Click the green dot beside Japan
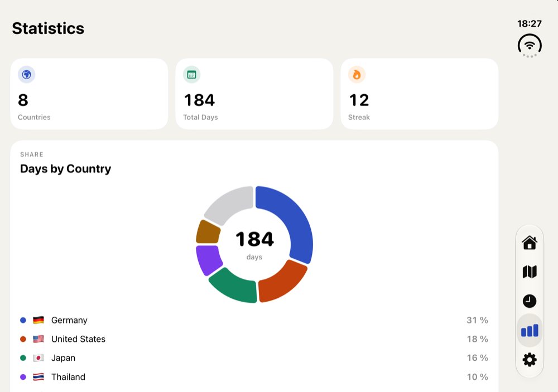This screenshot has height=392, width=558. [x=23, y=358]
